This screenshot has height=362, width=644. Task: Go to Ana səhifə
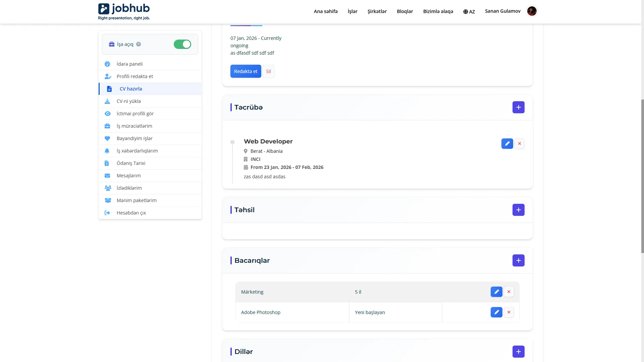[x=326, y=11]
